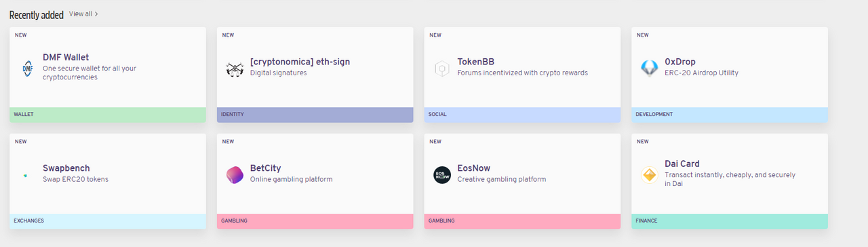Open the Dai Card description text

[x=730, y=179]
